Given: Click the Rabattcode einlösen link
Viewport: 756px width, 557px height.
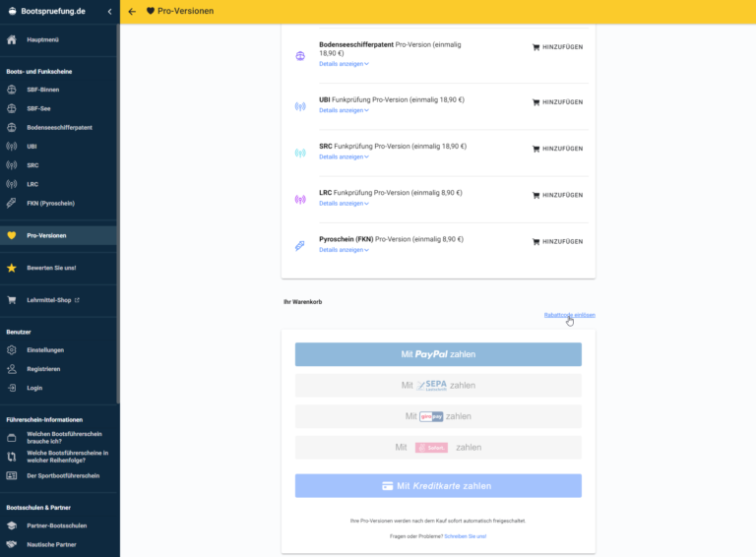Looking at the screenshot, I should [x=569, y=315].
